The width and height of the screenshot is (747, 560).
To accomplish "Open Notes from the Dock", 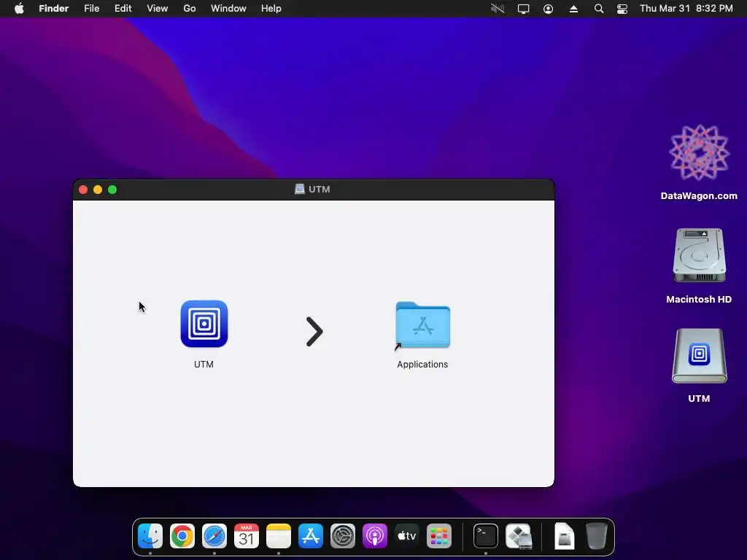I will (x=279, y=536).
